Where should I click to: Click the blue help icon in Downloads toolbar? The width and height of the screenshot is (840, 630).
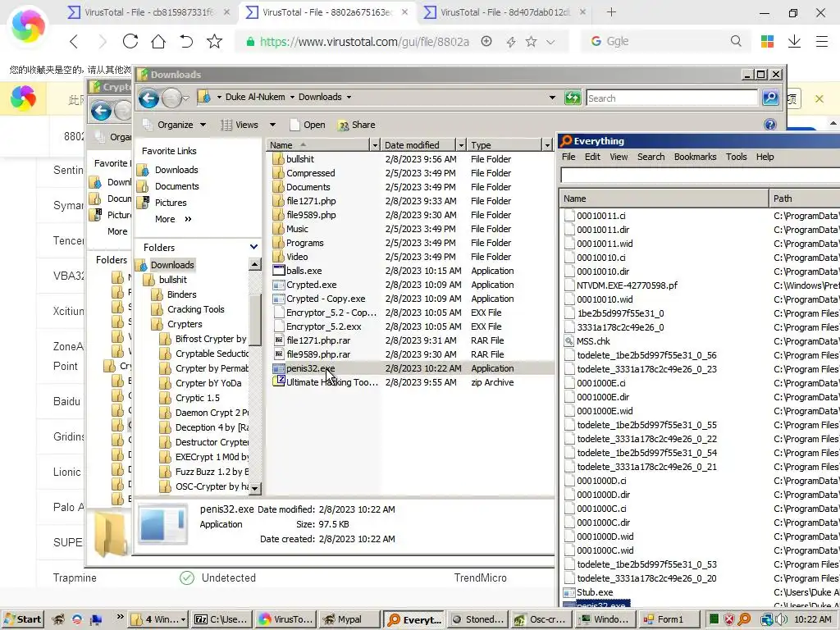coord(769,125)
